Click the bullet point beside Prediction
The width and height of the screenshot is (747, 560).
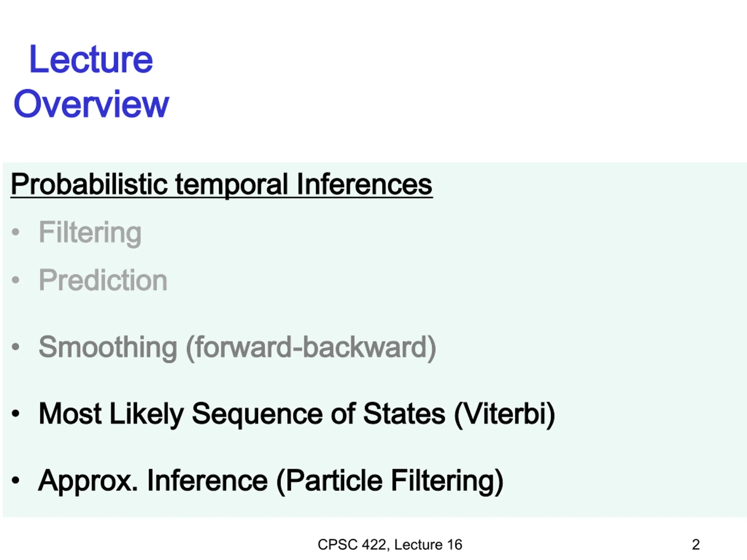pos(15,280)
